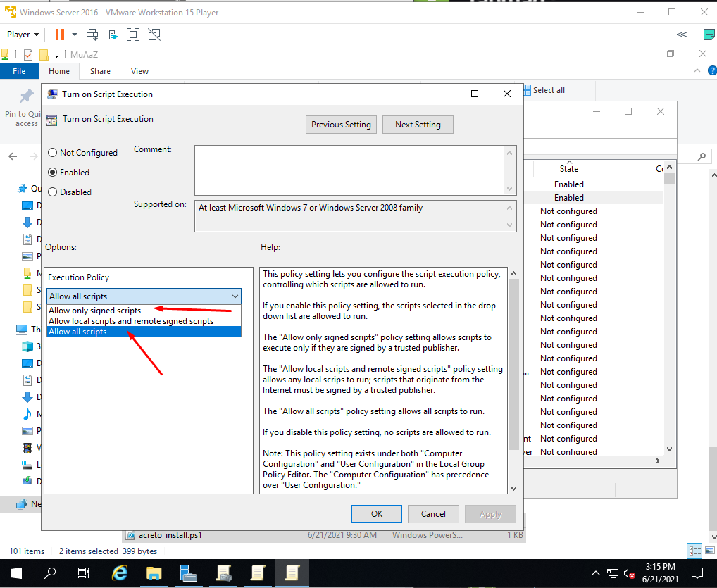Image resolution: width=717 pixels, height=588 pixels.
Task: Switch Explorer to large icons view
Action: pos(710,551)
